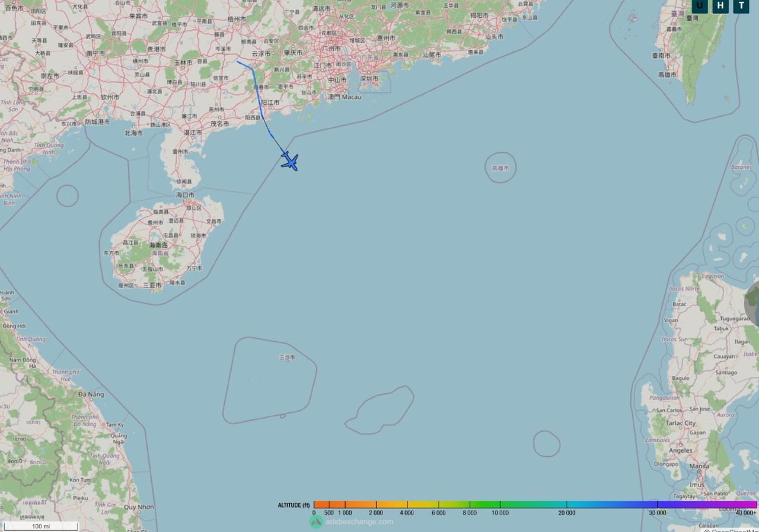Click the Tam Kỳ map label

tap(114, 425)
